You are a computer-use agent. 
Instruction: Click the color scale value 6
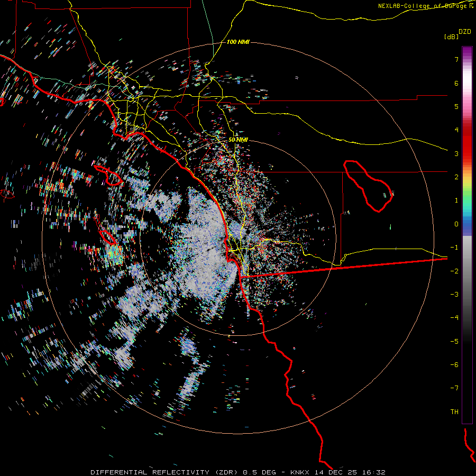tap(456, 83)
